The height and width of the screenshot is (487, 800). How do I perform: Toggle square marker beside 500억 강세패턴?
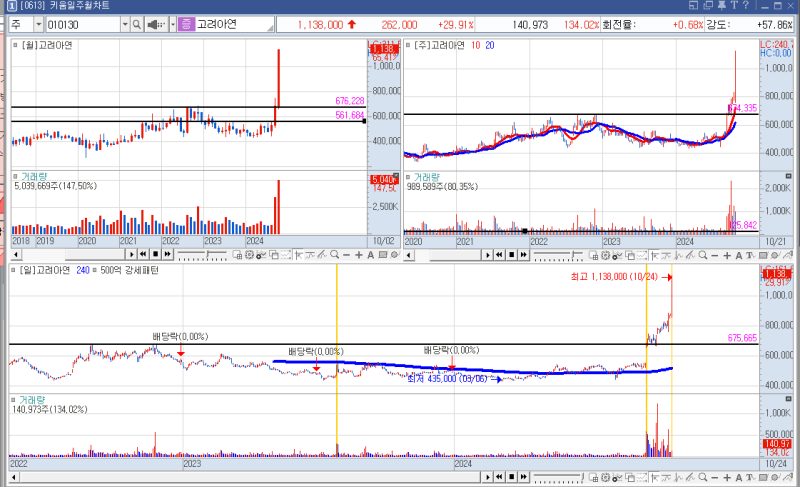click(x=95, y=270)
